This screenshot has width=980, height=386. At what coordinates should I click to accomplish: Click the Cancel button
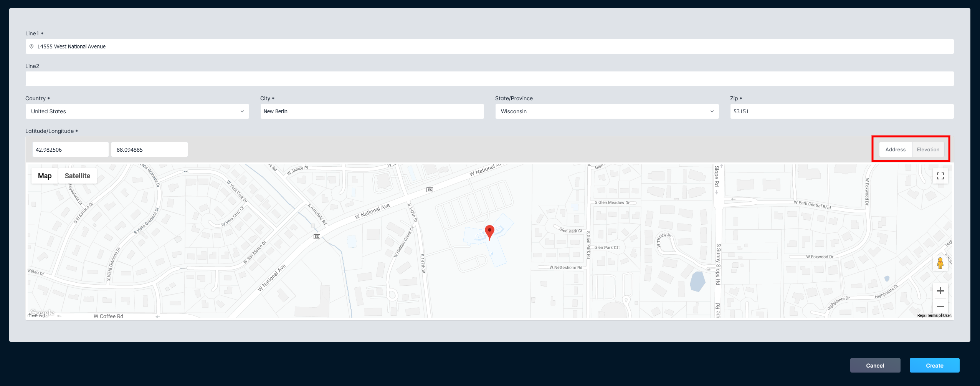(875, 366)
